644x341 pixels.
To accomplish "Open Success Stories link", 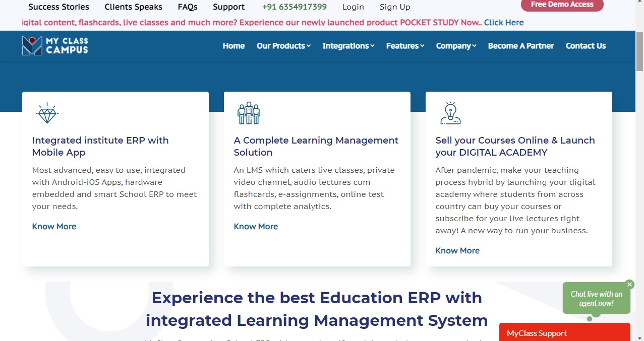I will coord(58,7).
